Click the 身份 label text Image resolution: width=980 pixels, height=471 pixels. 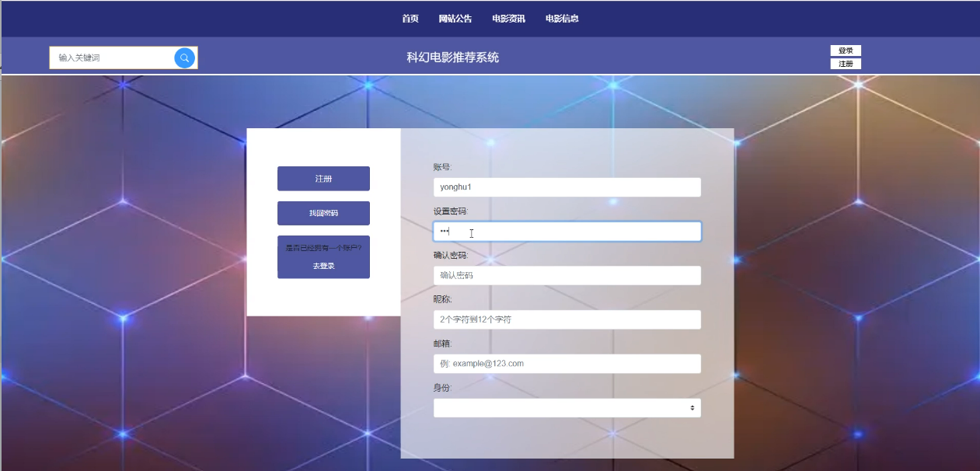tap(442, 388)
